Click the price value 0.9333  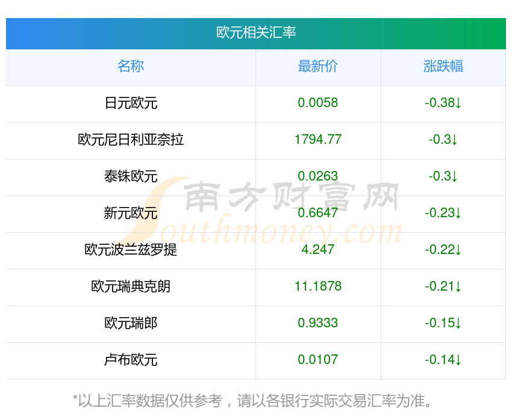318,323
